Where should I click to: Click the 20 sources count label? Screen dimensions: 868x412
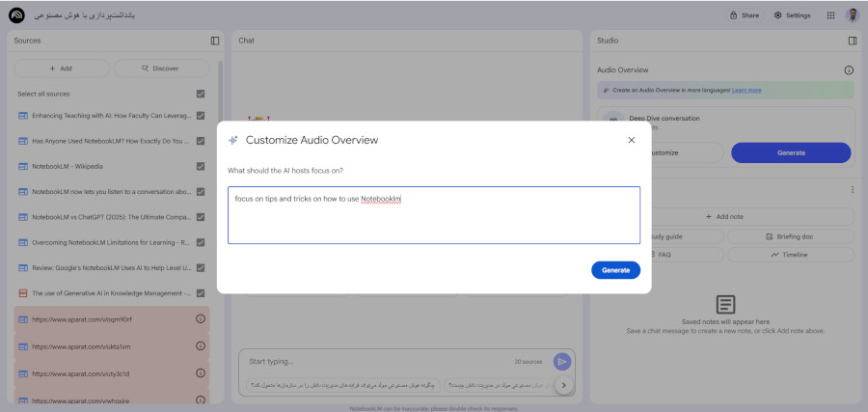(529, 362)
